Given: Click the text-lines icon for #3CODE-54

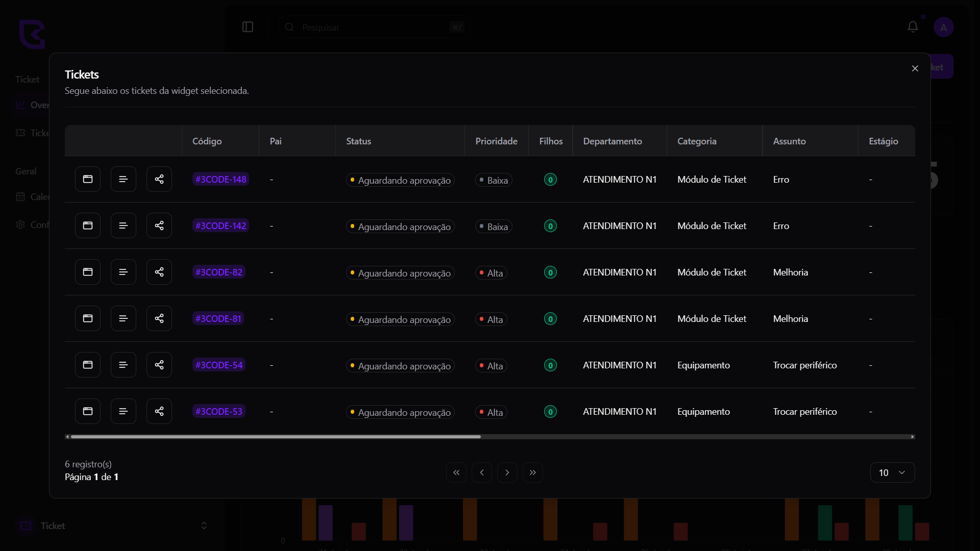Looking at the screenshot, I should 124,365.
